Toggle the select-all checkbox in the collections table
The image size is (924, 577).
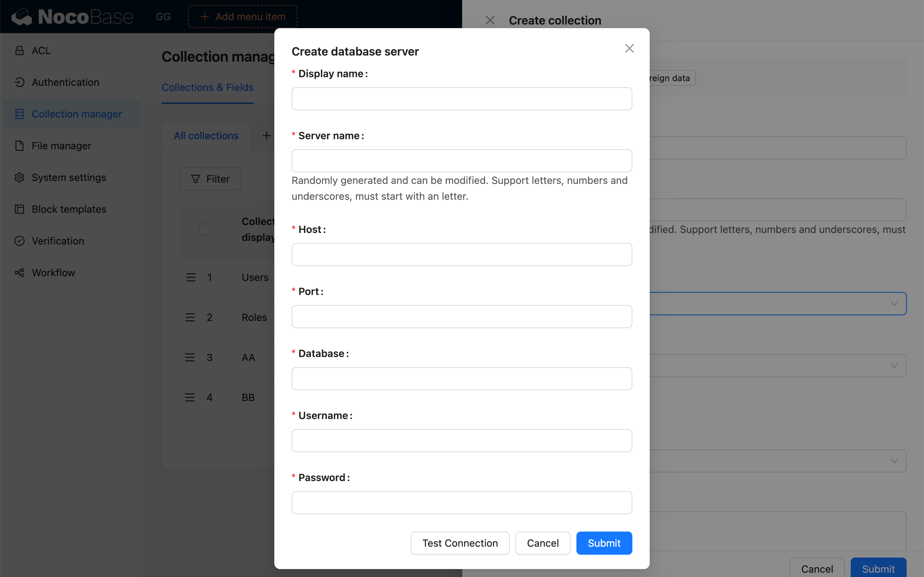pyautogui.click(x=204, y=229)
